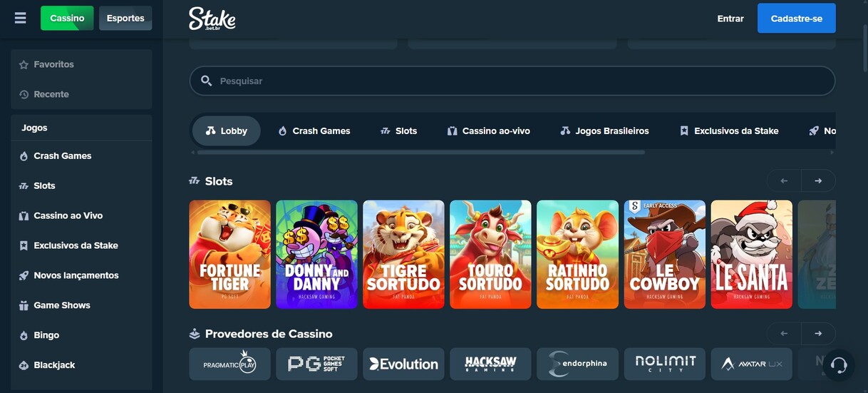The image size is (868, 393).
Task: Click the Favoritos star icon
Action: 24,65
